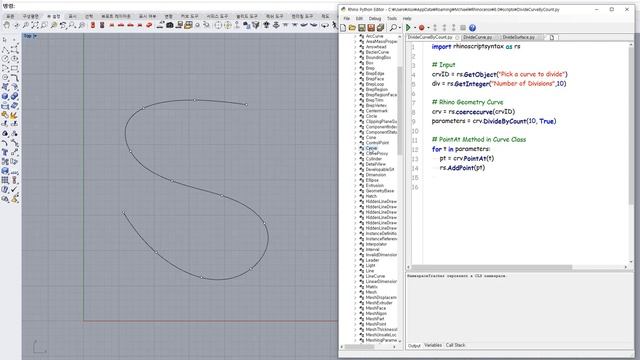Select Ellipse item in class tree
Viewport: 640px width, 360px height.
point(372,180)
